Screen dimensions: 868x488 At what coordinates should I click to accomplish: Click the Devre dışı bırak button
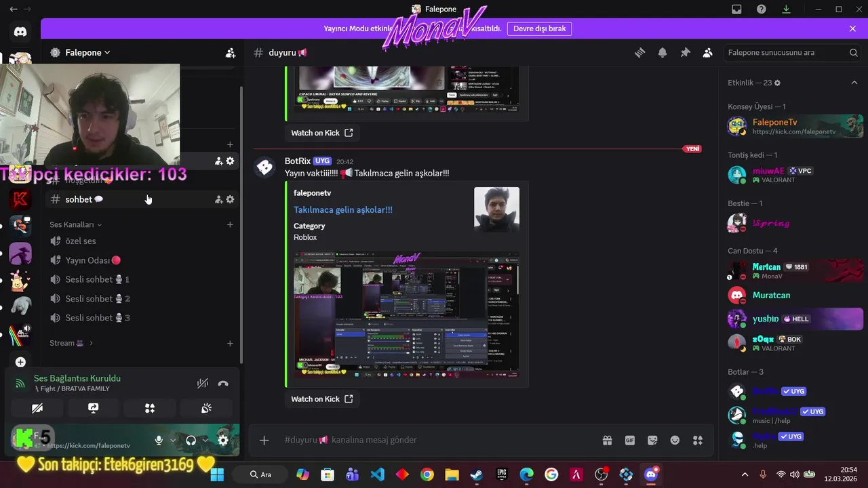[x=539, y=28]
